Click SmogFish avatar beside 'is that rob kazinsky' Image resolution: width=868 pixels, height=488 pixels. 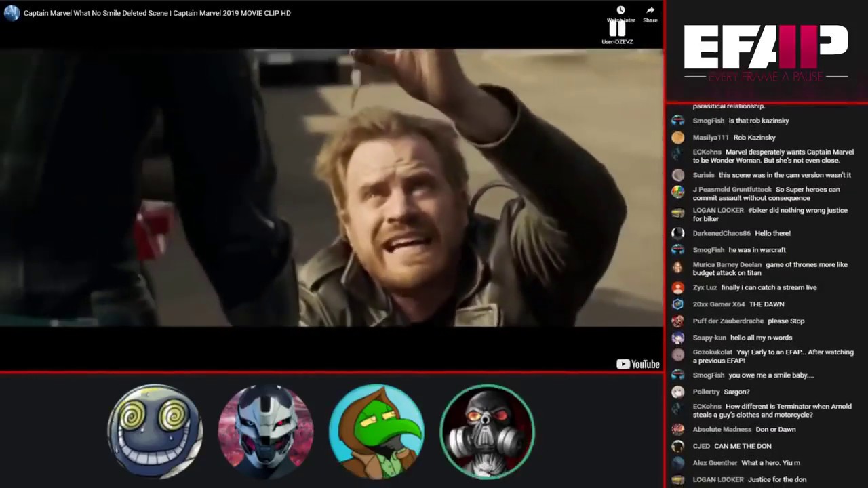(677, 121)
